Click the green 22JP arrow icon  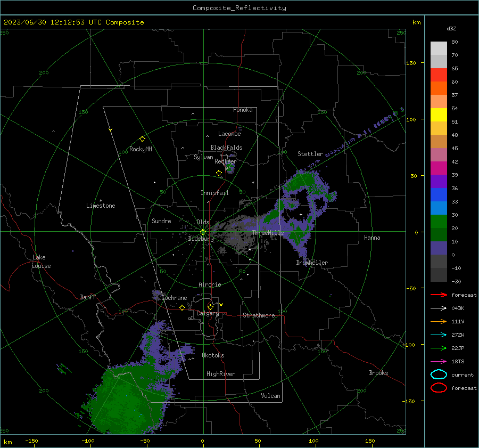pos(439,348)
